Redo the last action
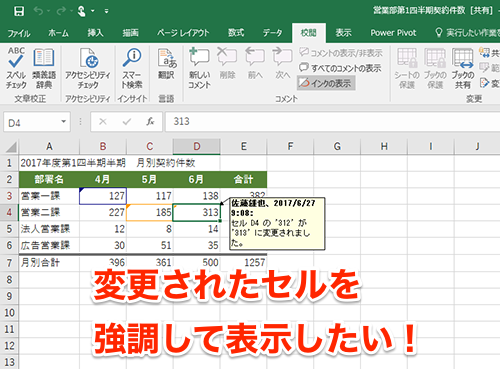Screen dimensions: 500x369 [61, 11]
